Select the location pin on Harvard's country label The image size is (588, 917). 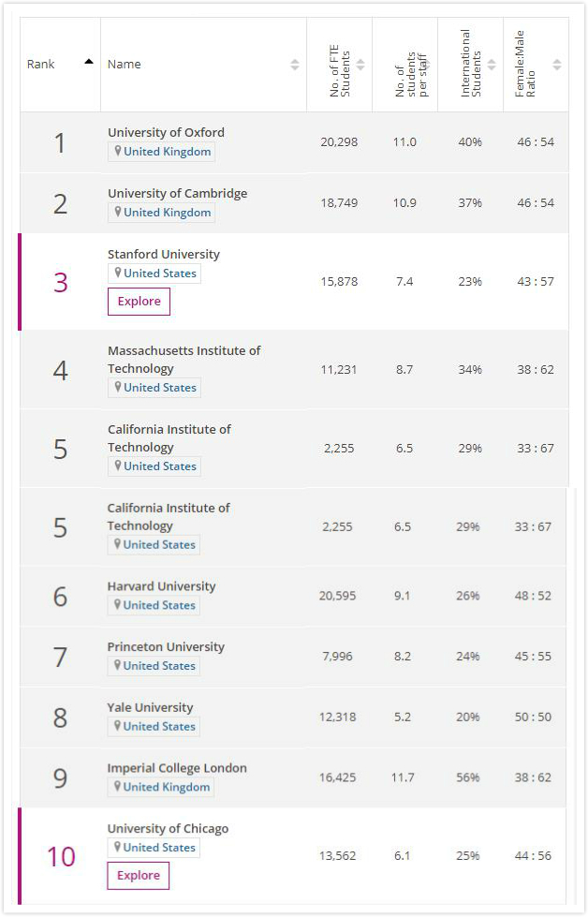click(x=119, y=604)
